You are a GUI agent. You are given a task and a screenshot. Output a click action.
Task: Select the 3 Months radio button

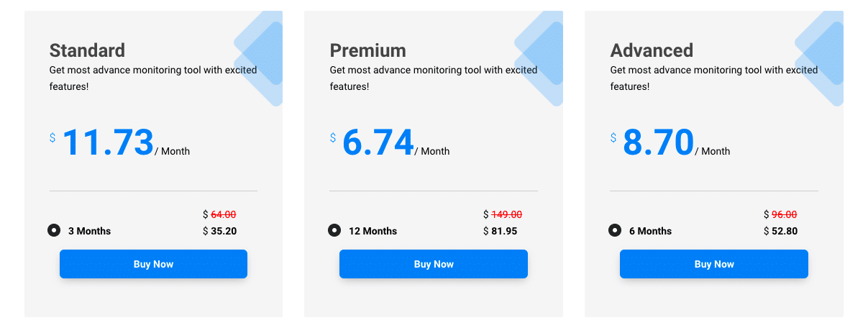(x=53, y=231)
